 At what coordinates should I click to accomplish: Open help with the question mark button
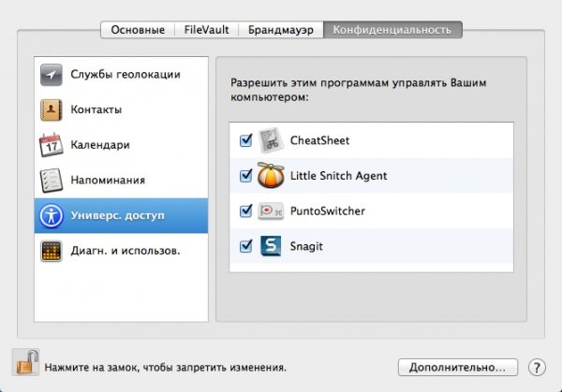pos(537,368)
